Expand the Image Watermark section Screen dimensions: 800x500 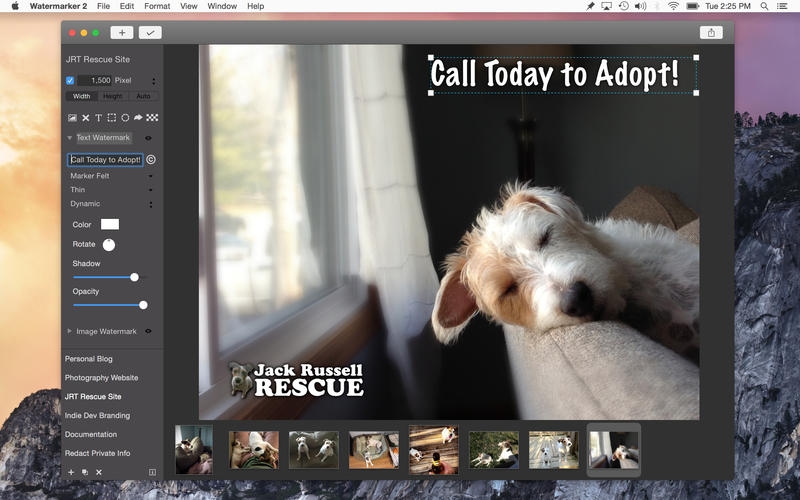tap(69, 331)
